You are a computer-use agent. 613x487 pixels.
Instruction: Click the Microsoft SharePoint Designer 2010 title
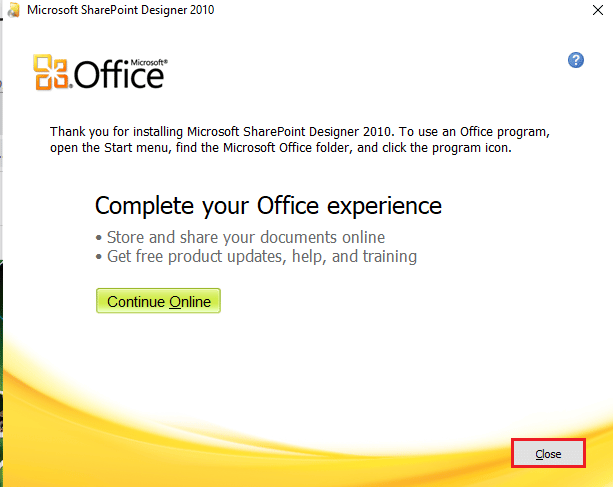120,10
